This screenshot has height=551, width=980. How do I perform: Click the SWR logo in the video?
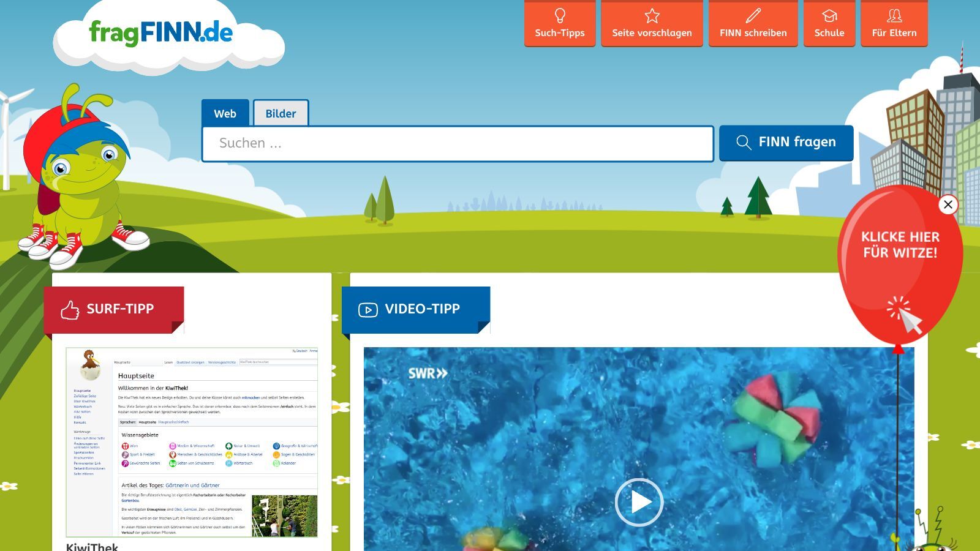coord(428,373)
